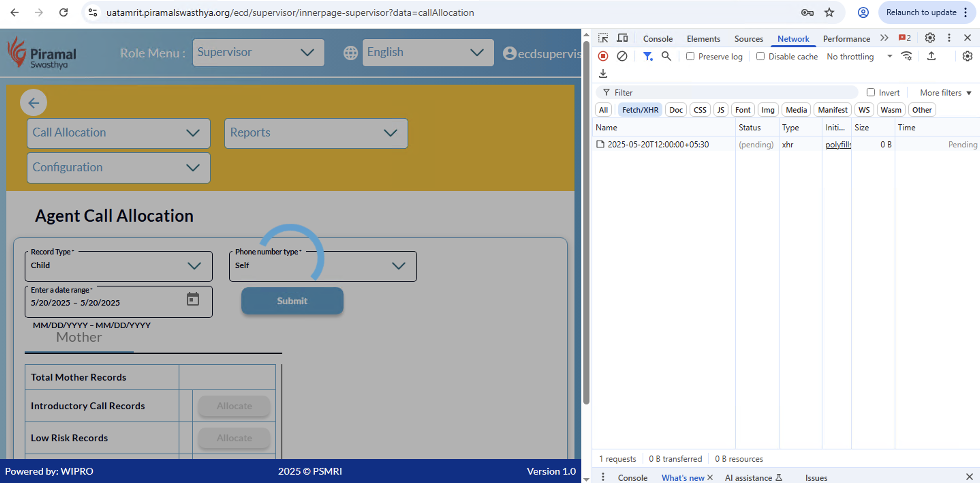Tick the Invert filter checkbox
The image size is (980, 483).
(x=870, y=92)
